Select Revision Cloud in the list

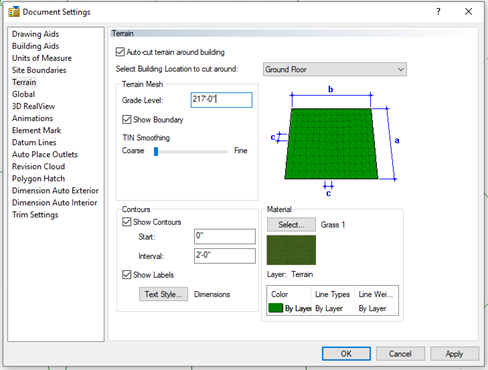(x=38, y=166)
